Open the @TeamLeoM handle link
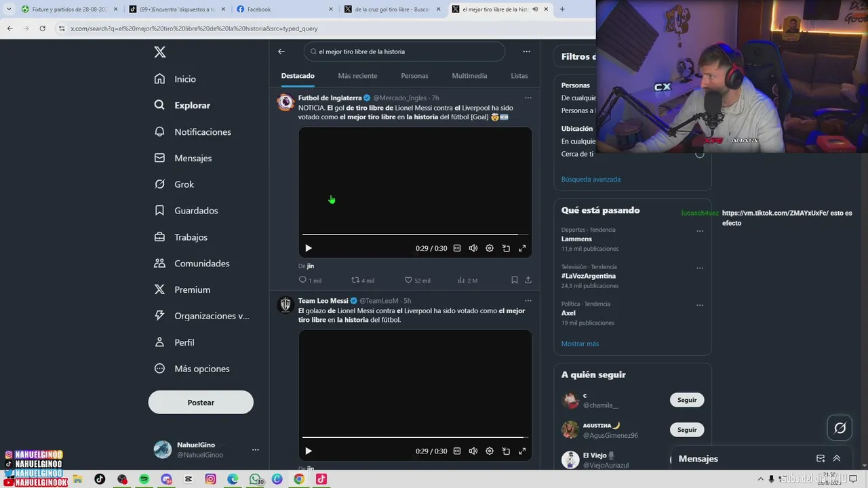Screen dimensions: 868x488 (x=378, y=301)
